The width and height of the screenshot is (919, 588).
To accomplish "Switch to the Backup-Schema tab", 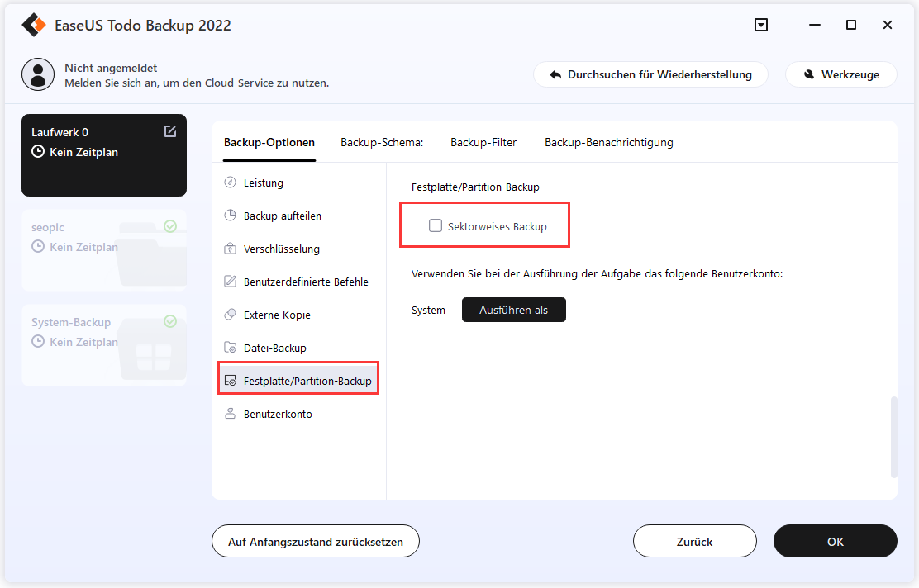I will click(382, 142).
